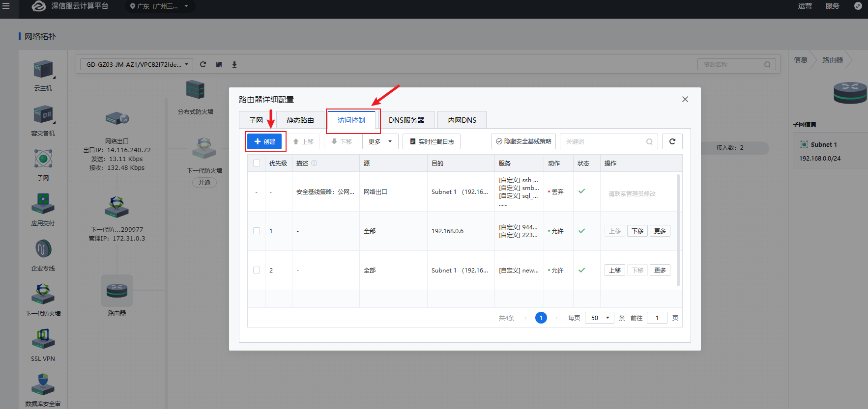Click the 关键词 keyword search field
The width and height of the screenshot is (868, 409).
pos(604,141)
